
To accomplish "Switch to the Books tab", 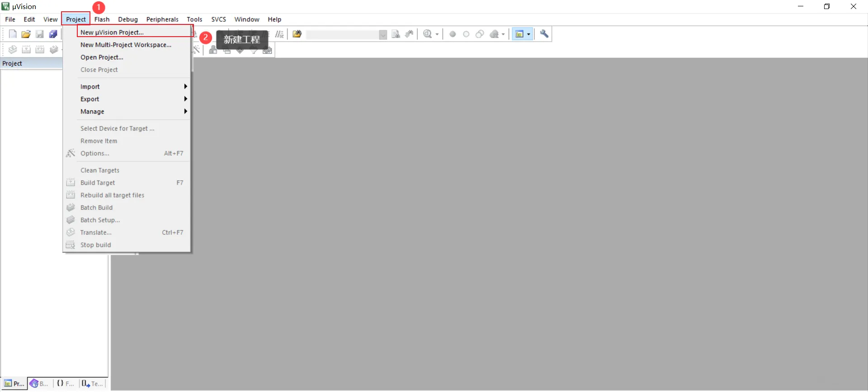I will (x=40, y=383).
